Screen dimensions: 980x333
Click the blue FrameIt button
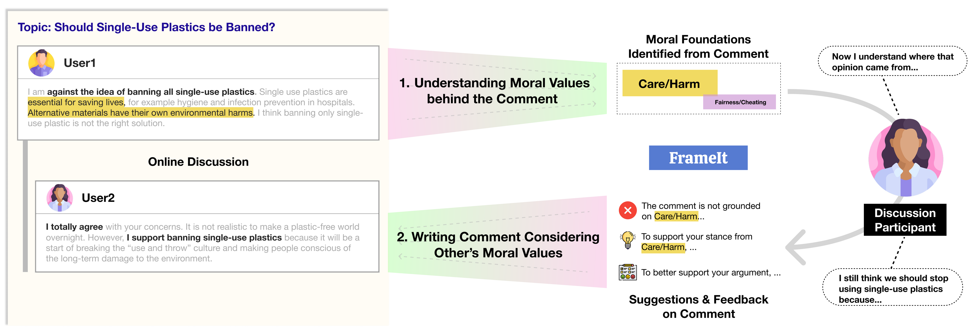pos(698,158)
